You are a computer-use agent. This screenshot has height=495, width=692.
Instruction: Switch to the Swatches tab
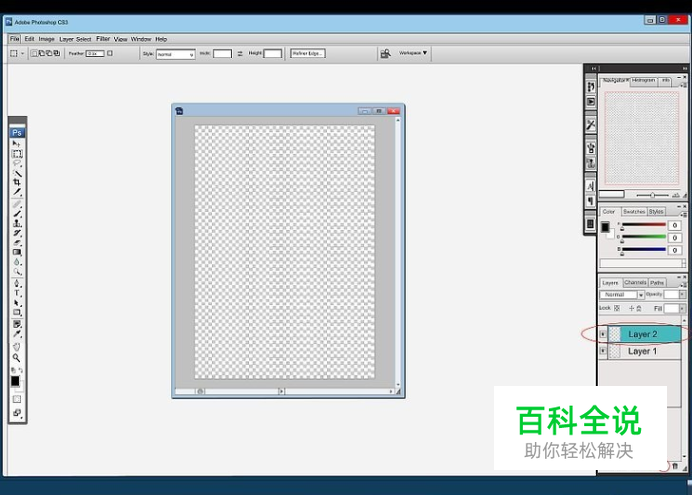click(x=634, y=212)
